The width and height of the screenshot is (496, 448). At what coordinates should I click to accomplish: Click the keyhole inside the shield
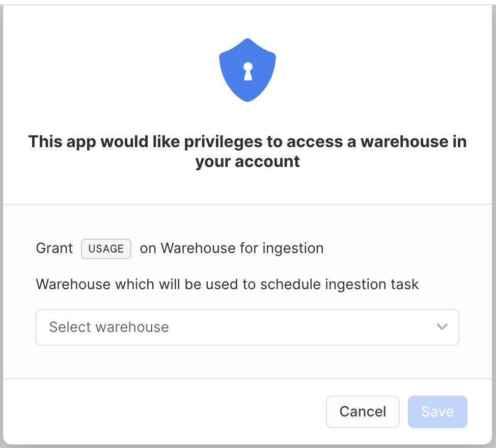(247, 71)
